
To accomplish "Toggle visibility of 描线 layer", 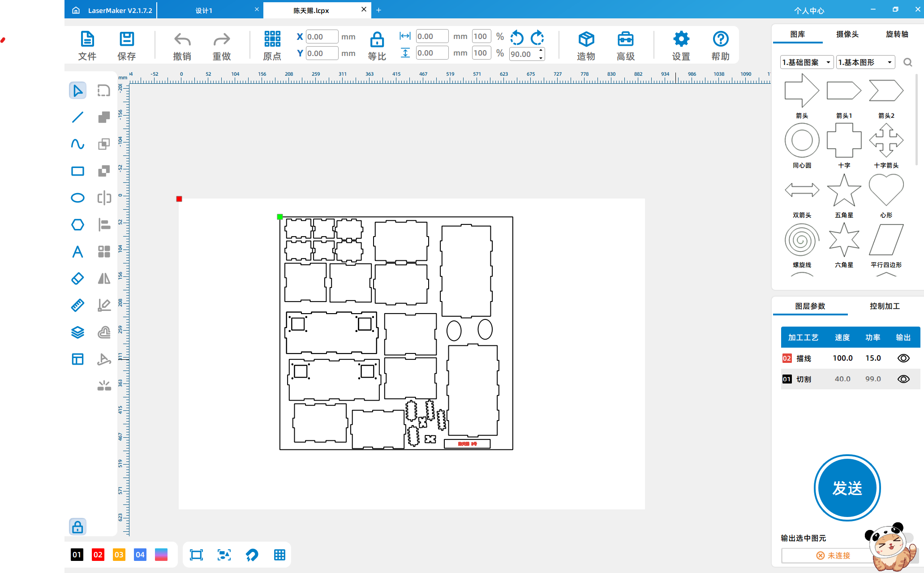I will tap(903, 358).
